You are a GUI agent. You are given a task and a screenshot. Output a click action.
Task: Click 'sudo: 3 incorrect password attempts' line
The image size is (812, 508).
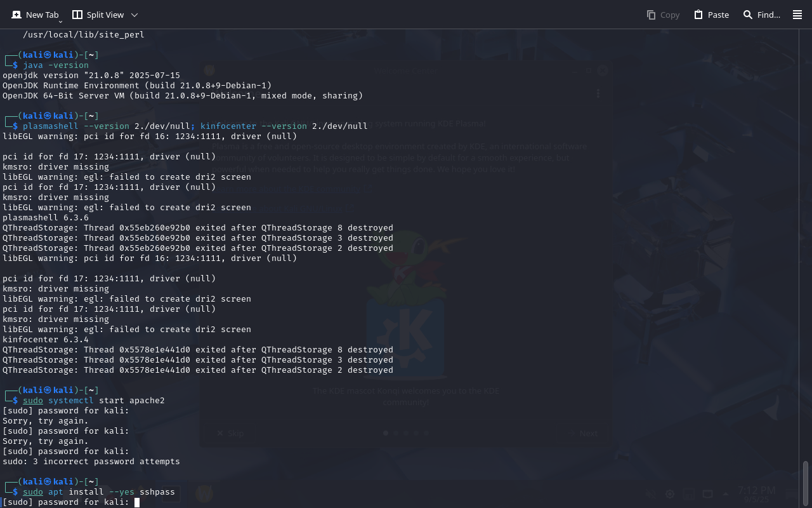coord(91,462)
